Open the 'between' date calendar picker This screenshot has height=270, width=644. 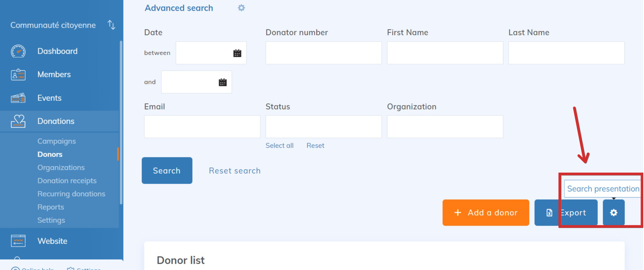237,53
